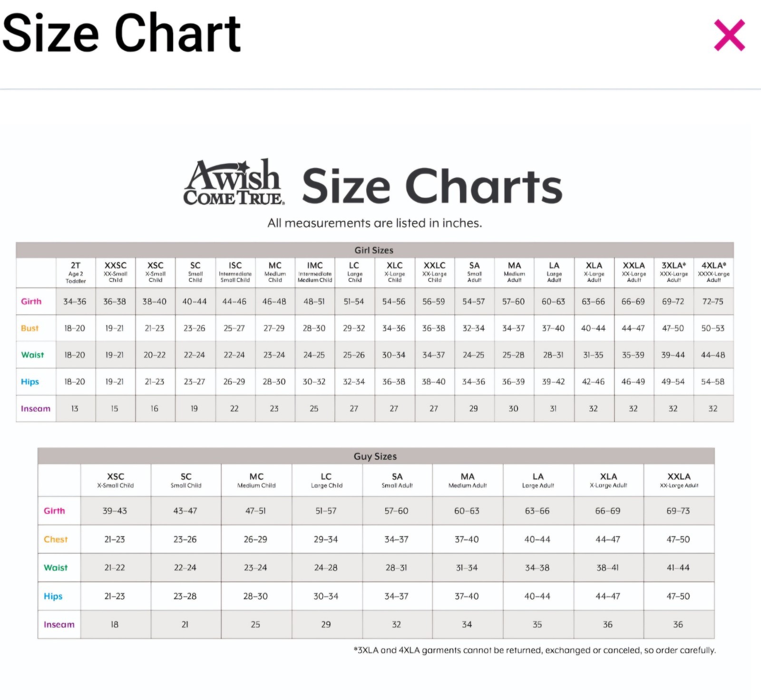Select the Girl Sizes table header

click(374, 250)
